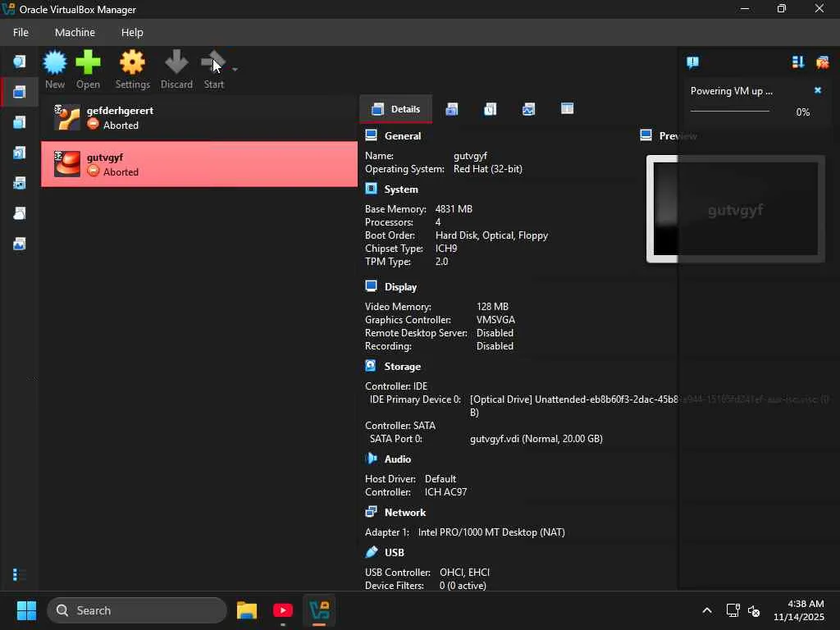Click the Discard saved state icon
Screen dimensions: 840x630
point(176,62)
